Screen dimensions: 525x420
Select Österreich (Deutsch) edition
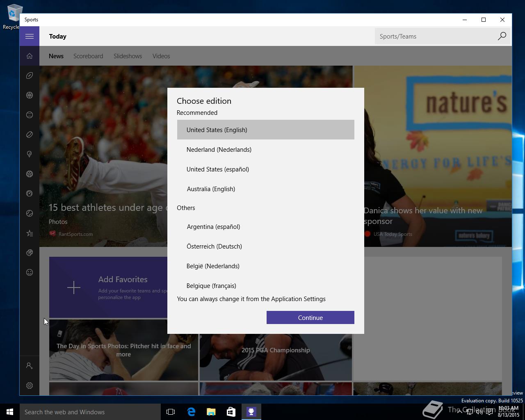click(266, 246)
